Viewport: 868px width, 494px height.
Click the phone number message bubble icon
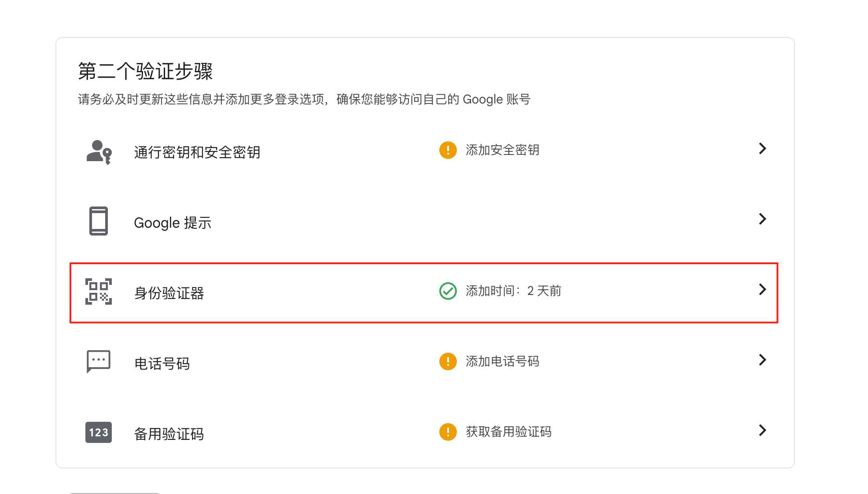pyautogui.click(x=99, y=361)
